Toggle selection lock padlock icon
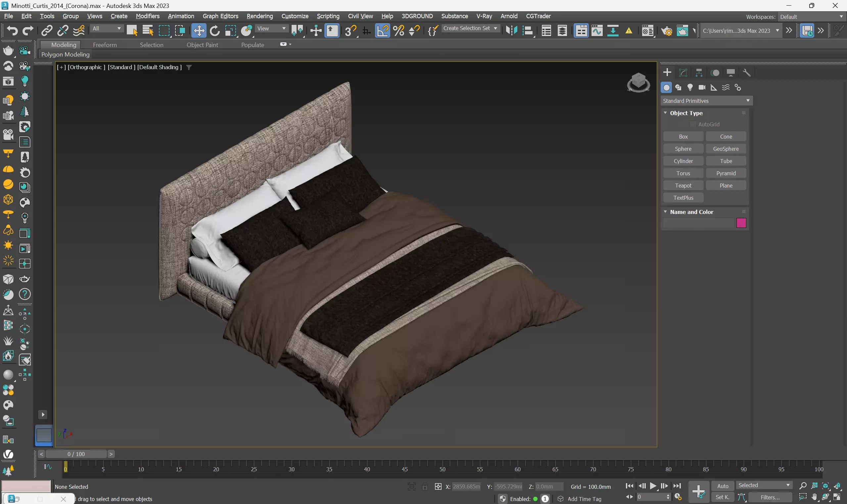This screenshot has height=504, width=847. pos(425,486)
